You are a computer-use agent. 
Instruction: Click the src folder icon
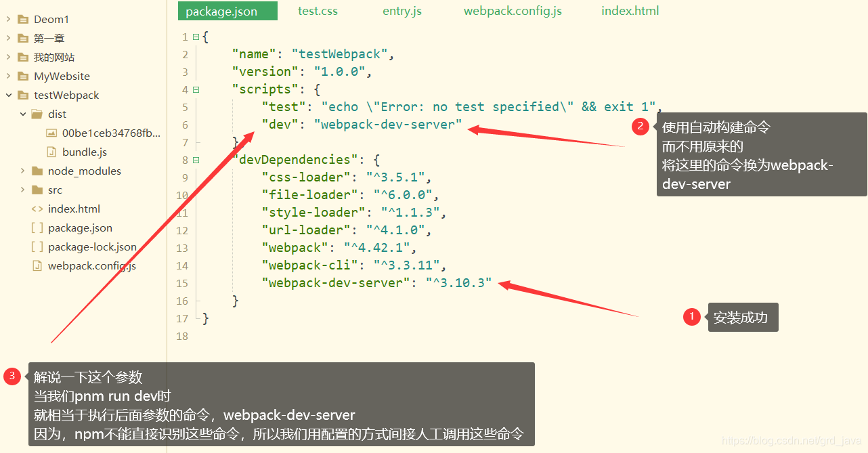37,190
